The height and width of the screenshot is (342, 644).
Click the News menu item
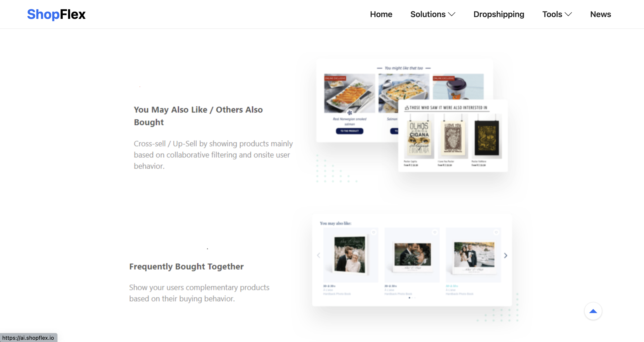(601, 14)
